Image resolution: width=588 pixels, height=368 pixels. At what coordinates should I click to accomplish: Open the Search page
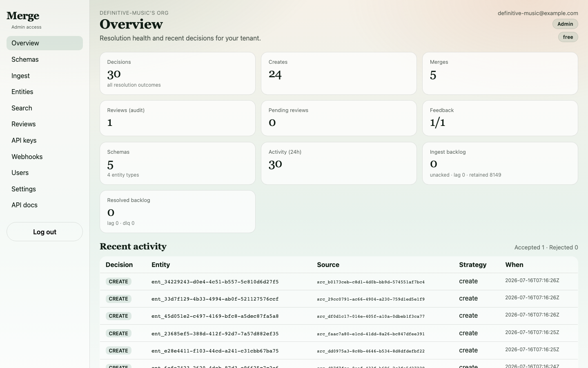pos(45,108)
